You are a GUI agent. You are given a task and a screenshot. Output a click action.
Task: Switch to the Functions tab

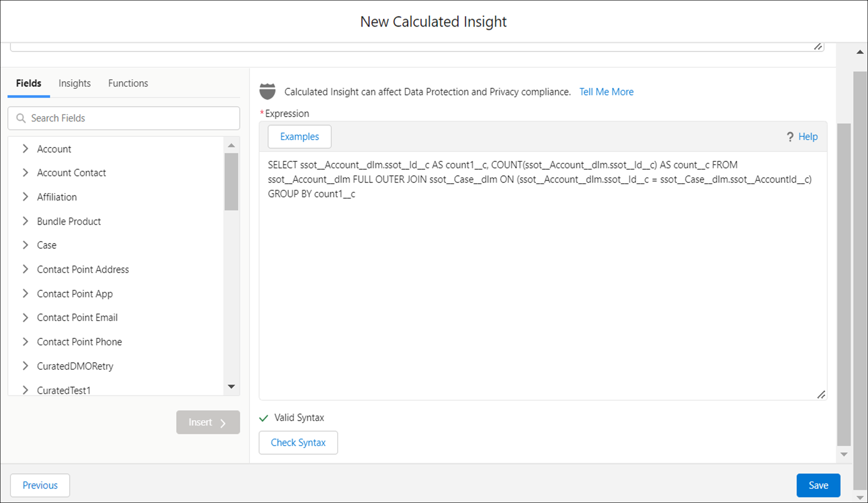click(x=128, y=83)
